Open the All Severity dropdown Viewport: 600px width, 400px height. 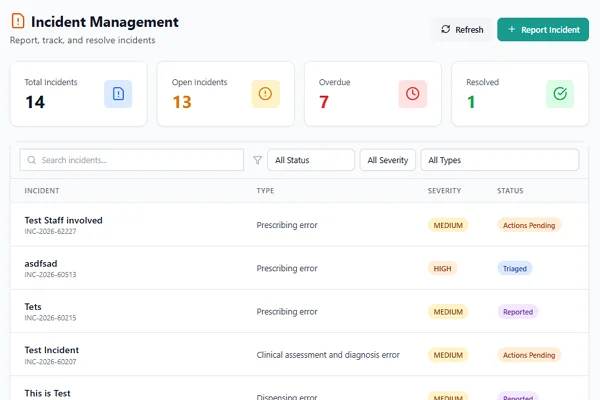(388, 160)
